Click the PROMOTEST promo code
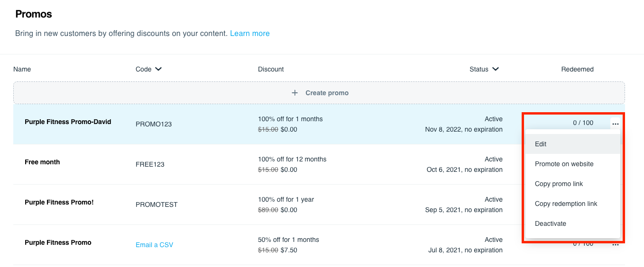Screen dimensions: 644x267 click(x=156, y=205)
